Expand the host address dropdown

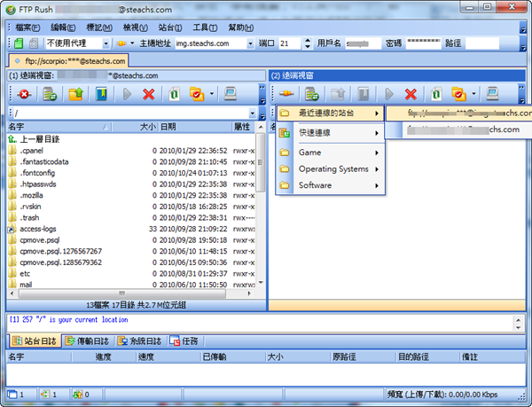click(250, 43)
